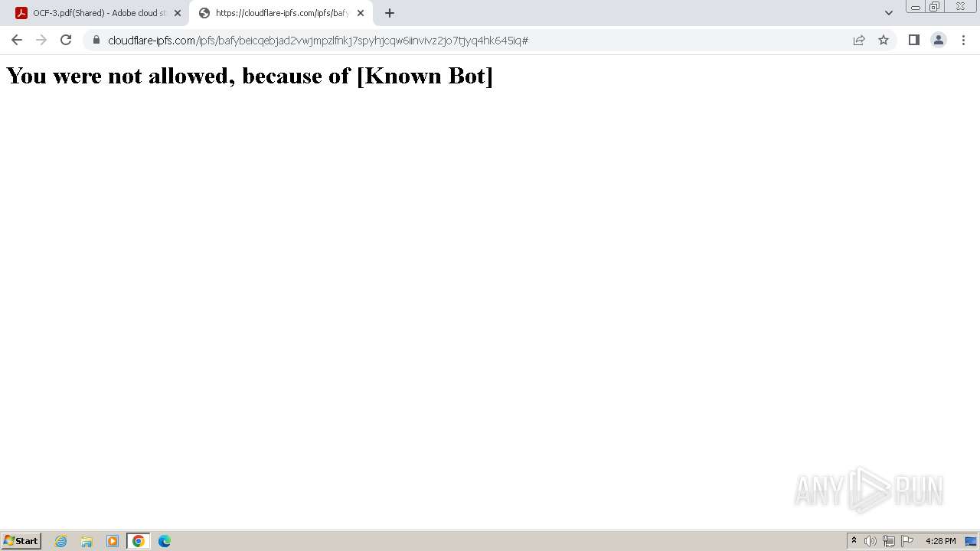Image resolution: width=980 pixels, height=551 pixels.
Task: Open Microsoft Edge from taskbar
Action: 165,541
